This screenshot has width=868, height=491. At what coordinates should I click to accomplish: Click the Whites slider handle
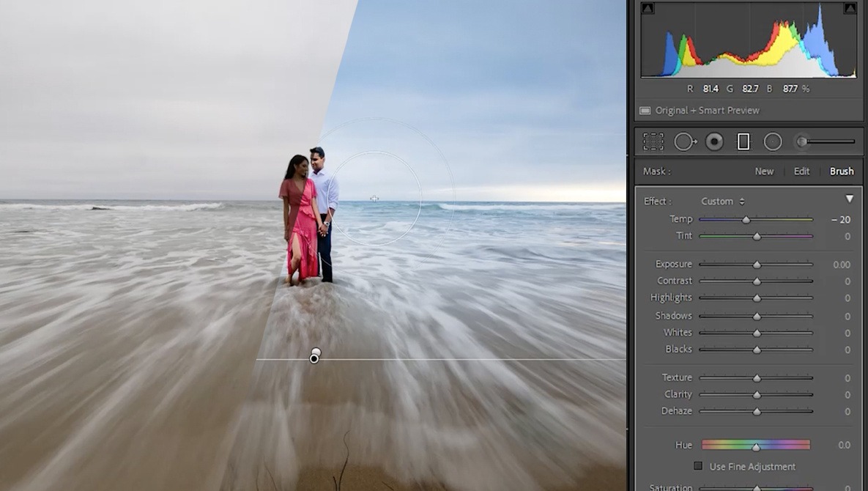click(757, 333)
